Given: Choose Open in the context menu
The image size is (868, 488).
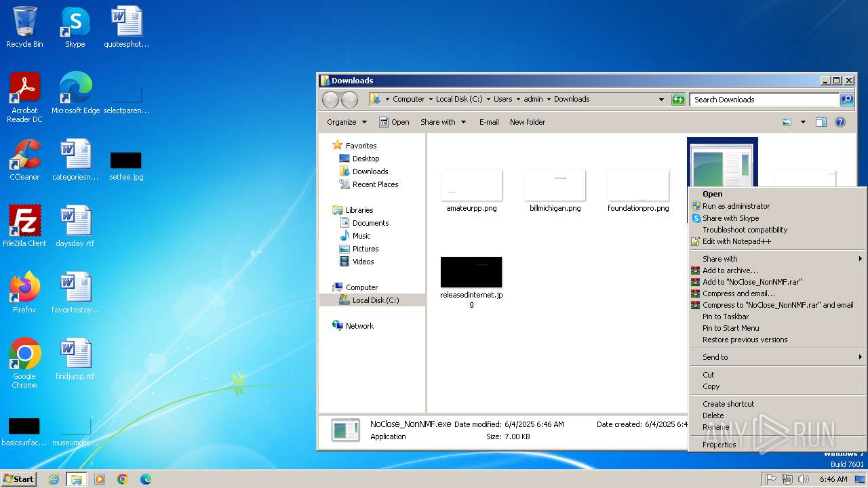Looking at the screenshot, I should click(x=777, y=194).
